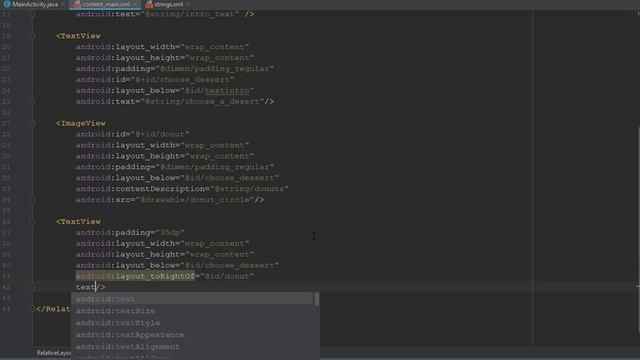Click the android:text intro_text line at top

click(165, 14)
